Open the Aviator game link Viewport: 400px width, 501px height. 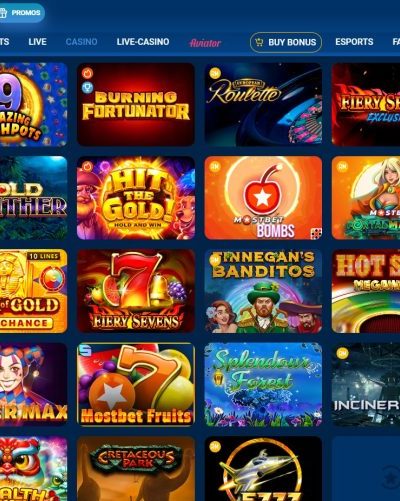coord(205,43)
